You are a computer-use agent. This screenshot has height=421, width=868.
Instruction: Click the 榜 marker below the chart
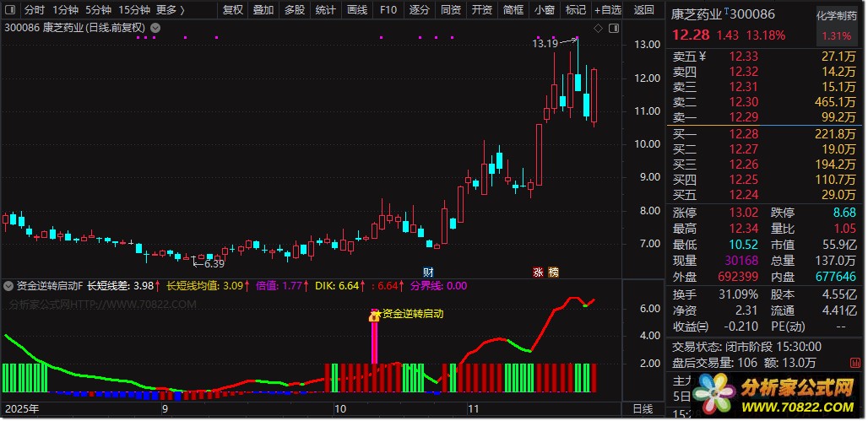(553, 272)
